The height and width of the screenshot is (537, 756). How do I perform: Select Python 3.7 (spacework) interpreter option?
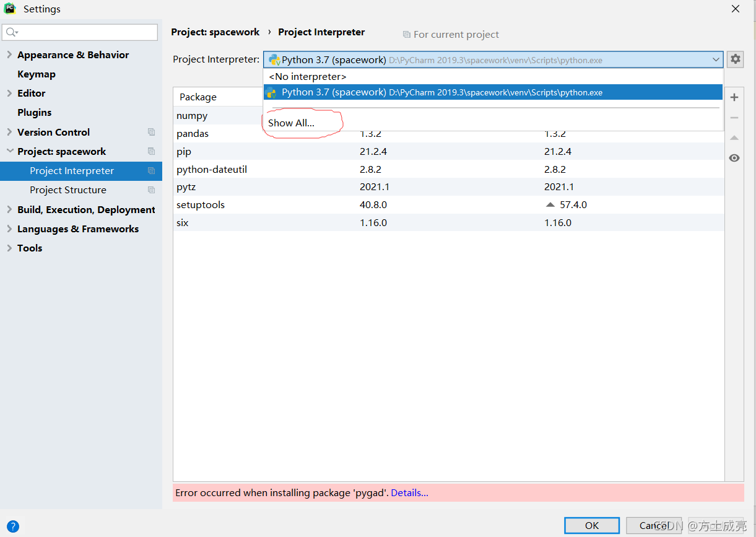(433, 92)
